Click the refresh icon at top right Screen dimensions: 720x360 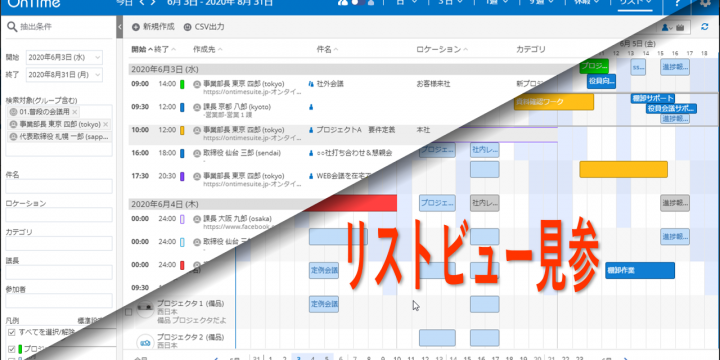(x=705, y=27)
